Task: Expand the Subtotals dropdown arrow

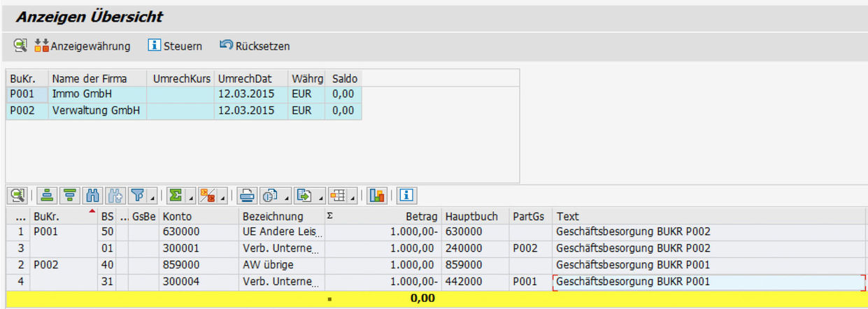Action: (222, 198)
